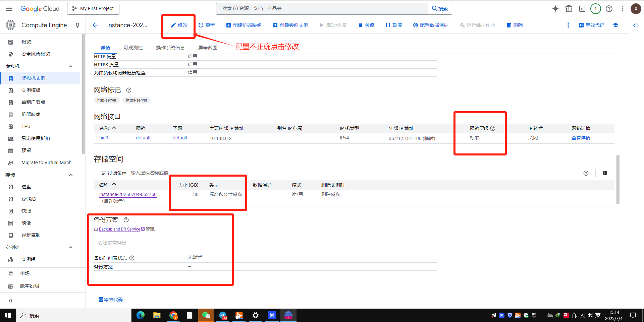Click the bottom 等效代码 link
The image size is (644, 322).
pyautogui.click(x=111, y=300)
